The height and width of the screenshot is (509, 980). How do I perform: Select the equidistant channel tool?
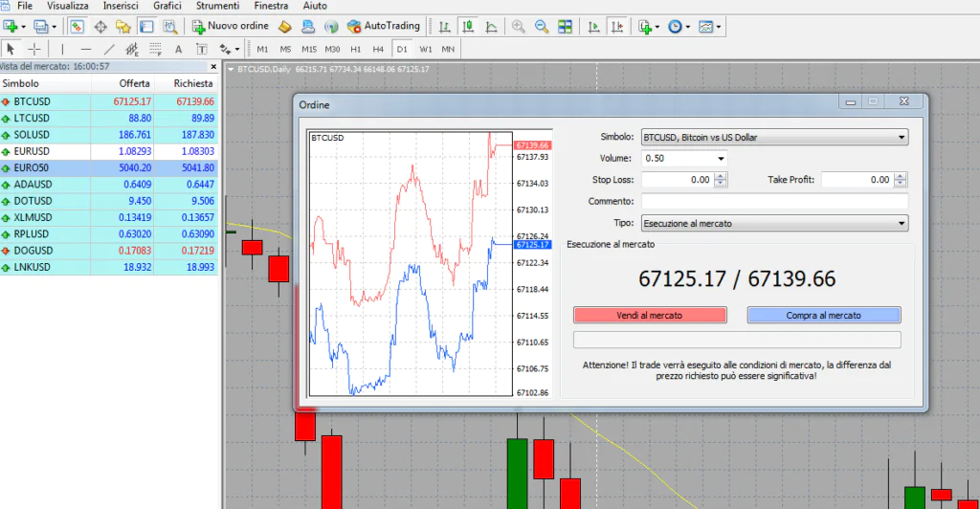point(132,49)
